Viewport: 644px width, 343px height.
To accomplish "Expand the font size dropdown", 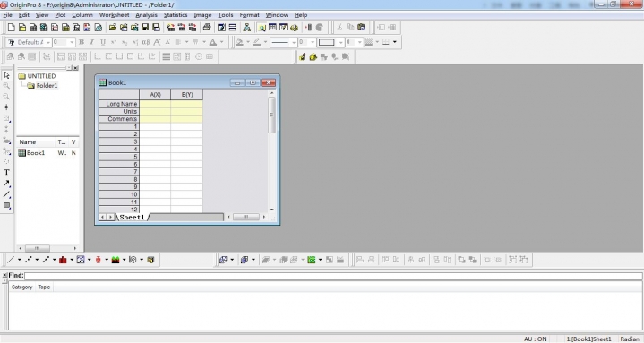I will 72,42.
